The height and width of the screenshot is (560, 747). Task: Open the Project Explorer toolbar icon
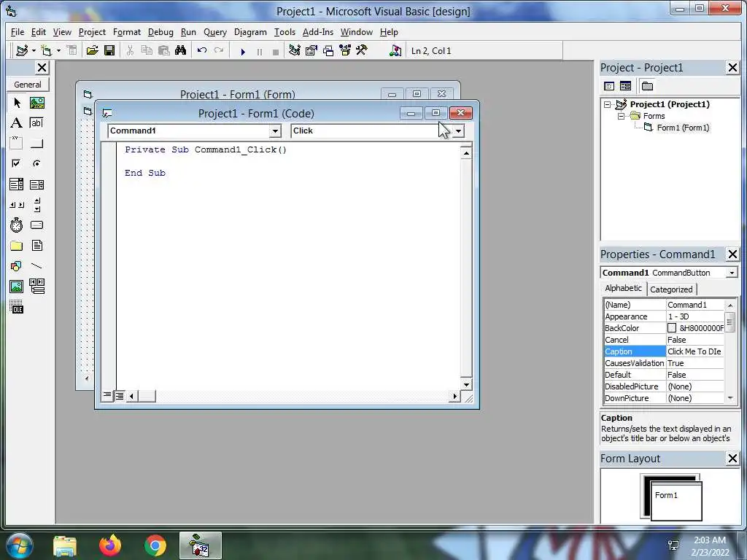coord(295,50)
